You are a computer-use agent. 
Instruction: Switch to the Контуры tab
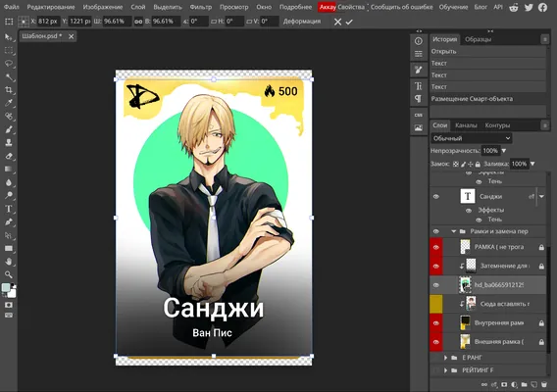point(497,125)
